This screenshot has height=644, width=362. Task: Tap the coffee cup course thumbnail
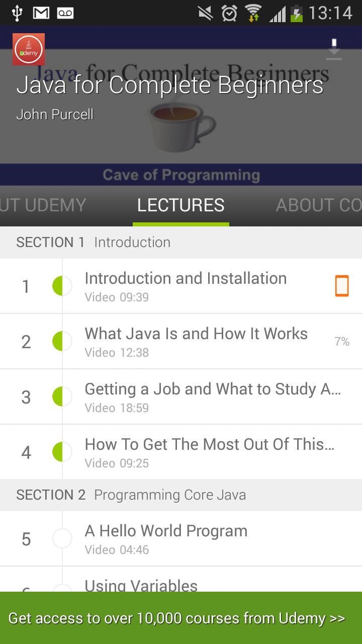(182, 126)
